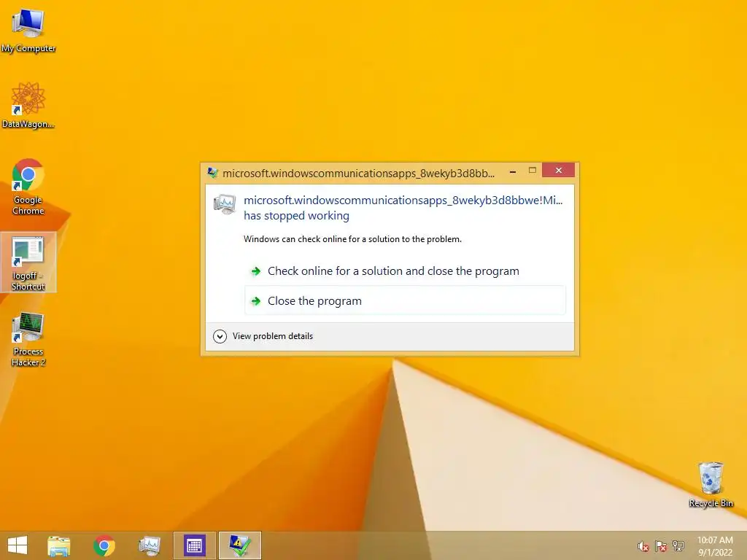Select the Recycle Bin desktop icon
747x560 pixels.
[711, 484]
